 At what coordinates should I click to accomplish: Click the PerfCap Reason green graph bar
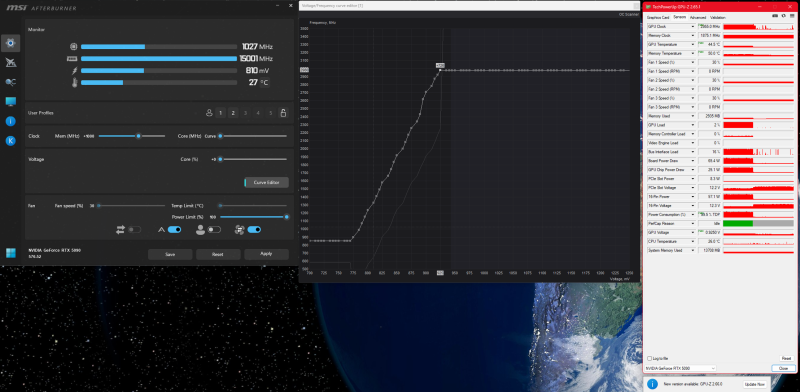pos(738,224)
